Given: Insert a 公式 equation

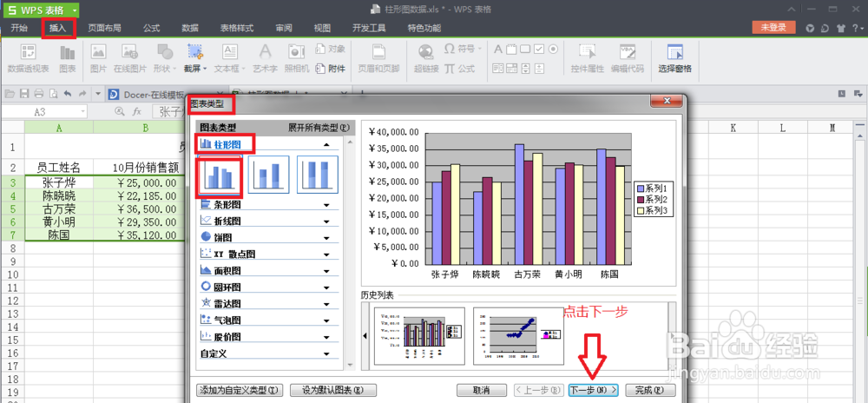Looking at the screenshot, I should [x=459, y=69].
